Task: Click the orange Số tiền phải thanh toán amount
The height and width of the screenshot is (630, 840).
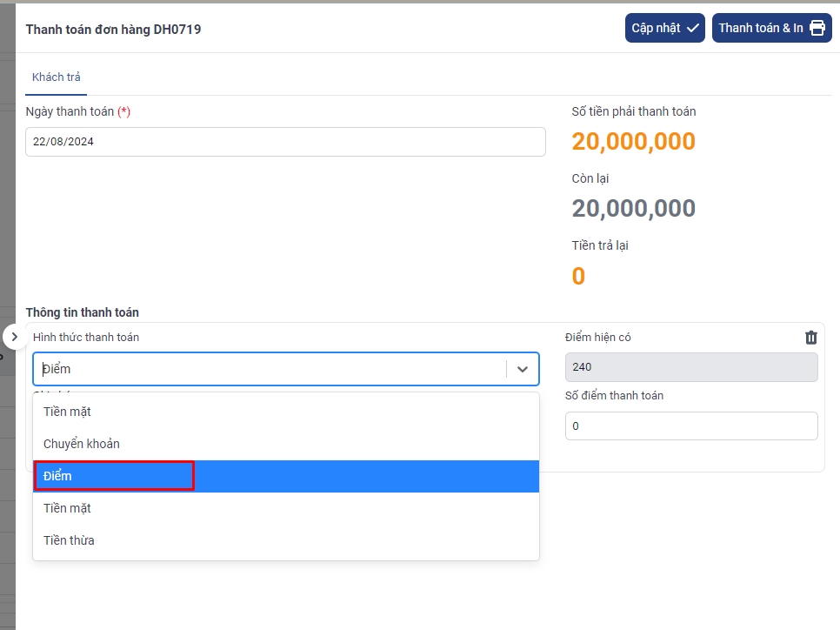Action: click(x=633, y=142)
